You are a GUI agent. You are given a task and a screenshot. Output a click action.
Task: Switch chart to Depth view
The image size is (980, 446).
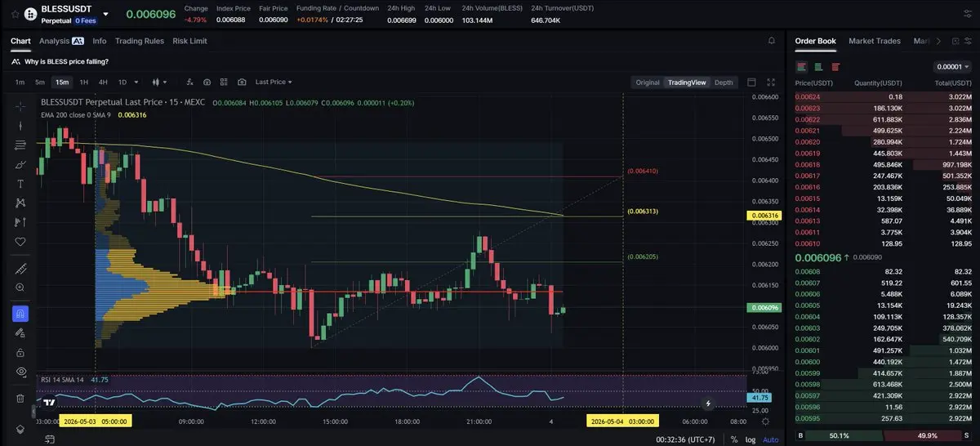[x=724, y=82]
